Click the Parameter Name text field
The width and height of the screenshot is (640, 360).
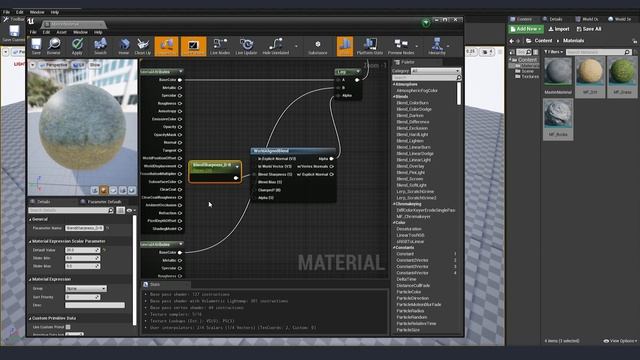click(84, 228)
